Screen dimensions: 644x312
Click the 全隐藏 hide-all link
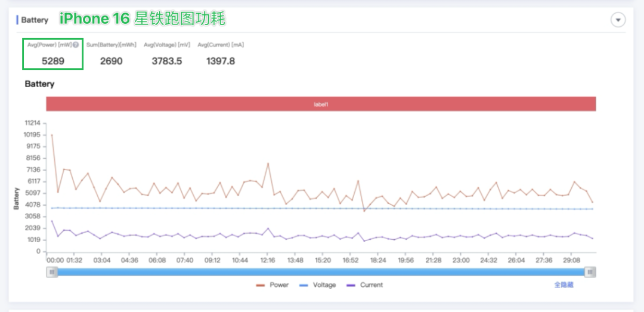563,285
